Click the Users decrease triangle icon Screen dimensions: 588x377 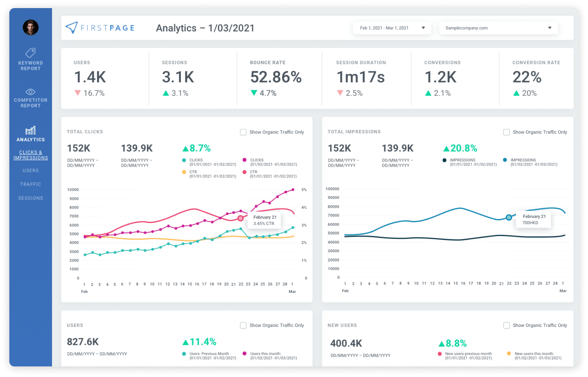[x=78, y=93]
